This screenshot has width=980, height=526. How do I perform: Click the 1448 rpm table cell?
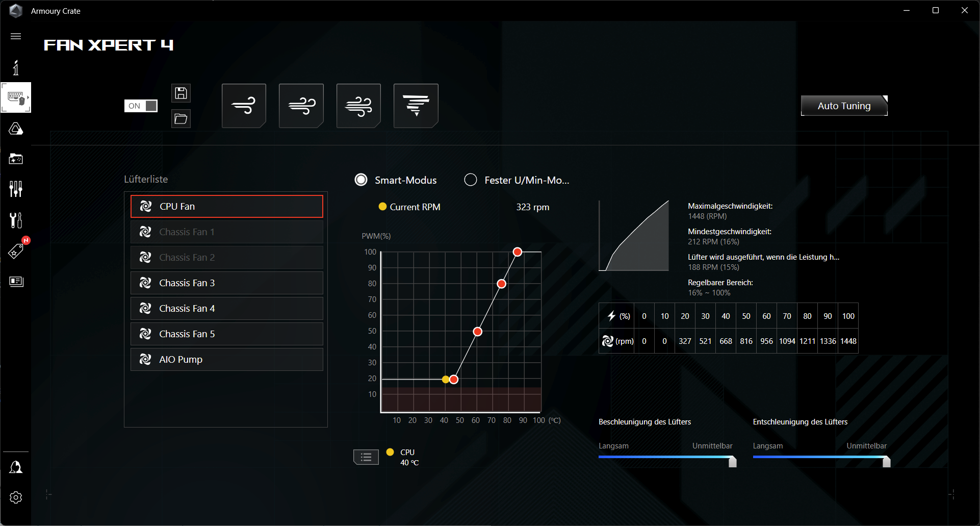[848, 341]
